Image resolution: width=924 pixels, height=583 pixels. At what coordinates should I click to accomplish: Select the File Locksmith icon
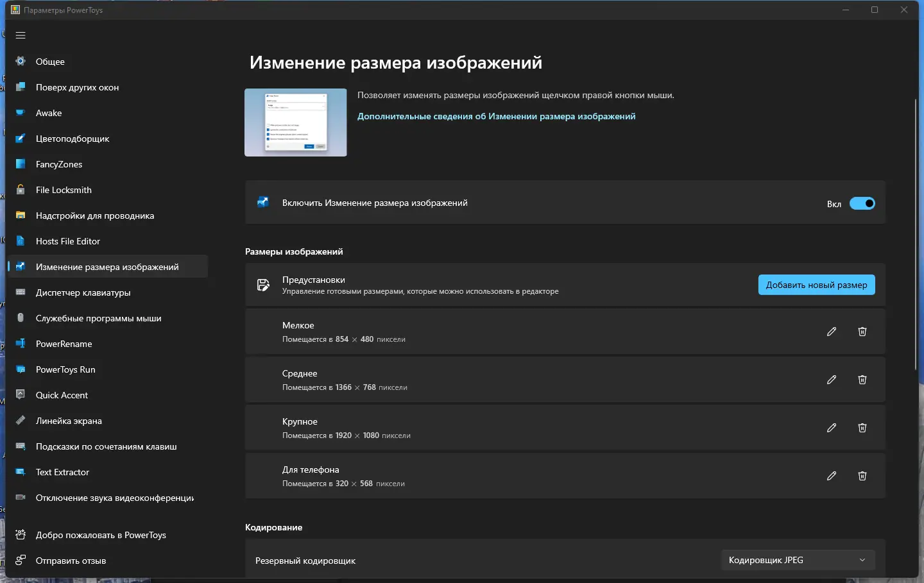(20, 190)
